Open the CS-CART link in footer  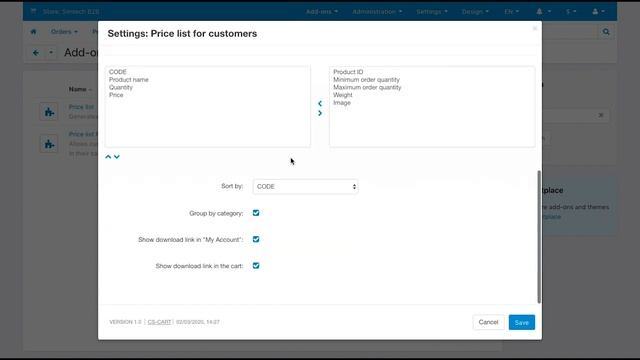coord(159,322)
